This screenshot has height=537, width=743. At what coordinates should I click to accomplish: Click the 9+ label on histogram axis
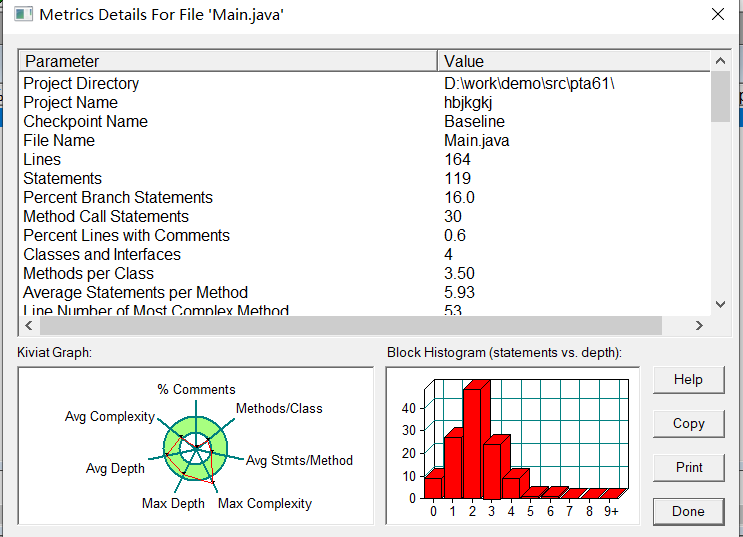pyautogui.click(x=611, y=512)
